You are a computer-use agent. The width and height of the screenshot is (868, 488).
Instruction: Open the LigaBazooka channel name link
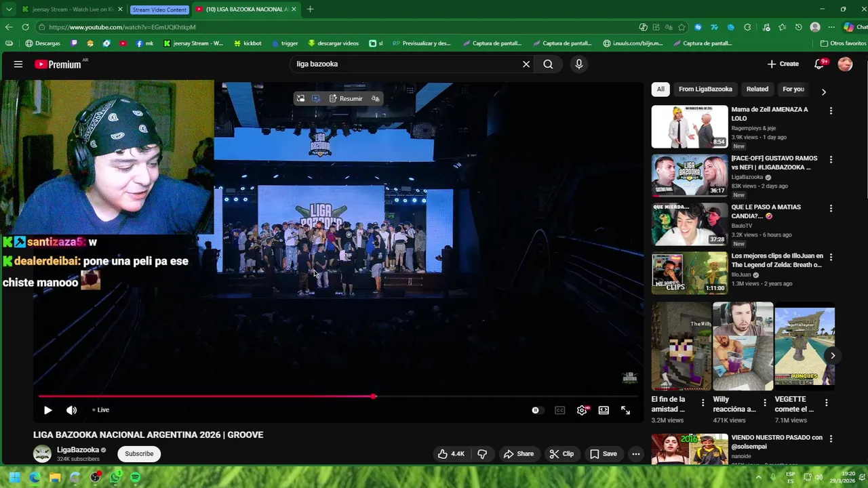click(x=78, y=449)
